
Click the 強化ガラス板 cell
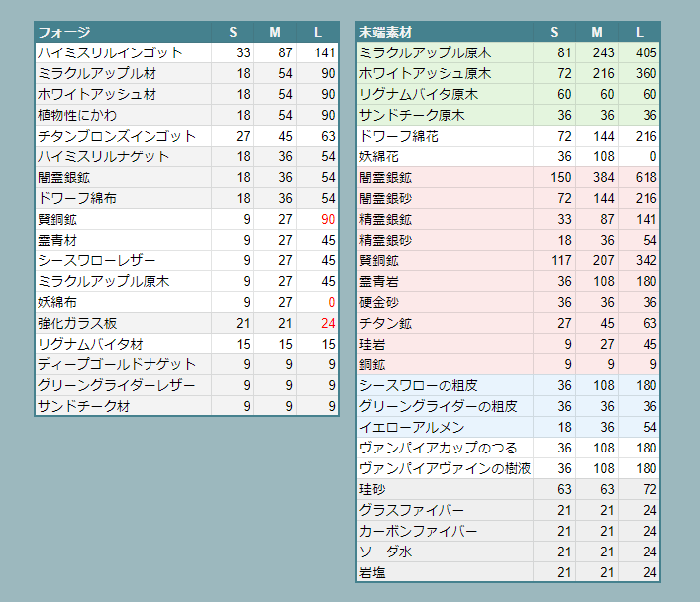click(x=123, y=323)
